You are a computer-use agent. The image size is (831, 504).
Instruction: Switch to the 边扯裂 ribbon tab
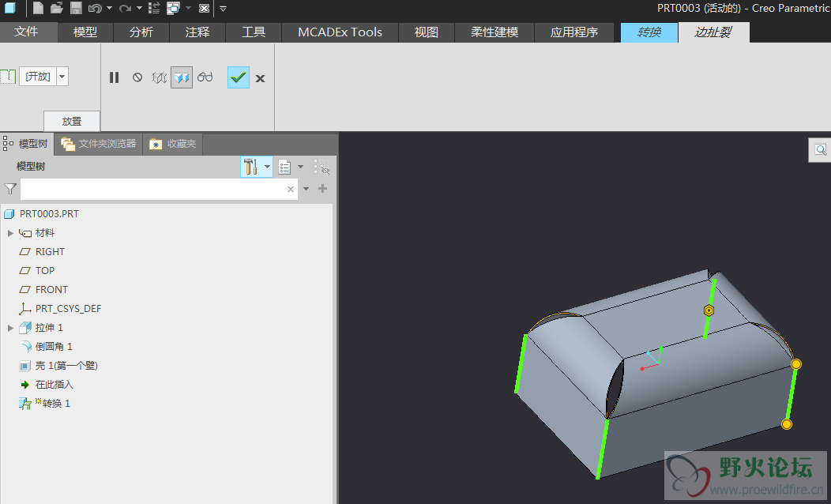(713, 32)
